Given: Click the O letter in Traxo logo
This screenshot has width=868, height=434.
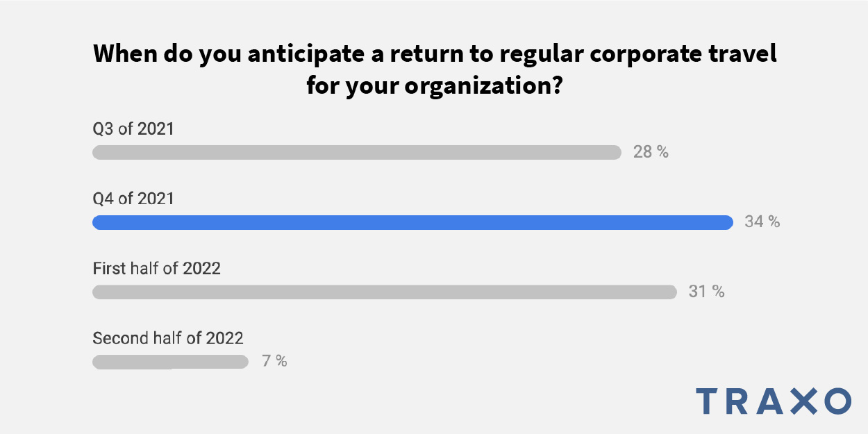Looking at the screenshot, I should (x=837, y=401).
